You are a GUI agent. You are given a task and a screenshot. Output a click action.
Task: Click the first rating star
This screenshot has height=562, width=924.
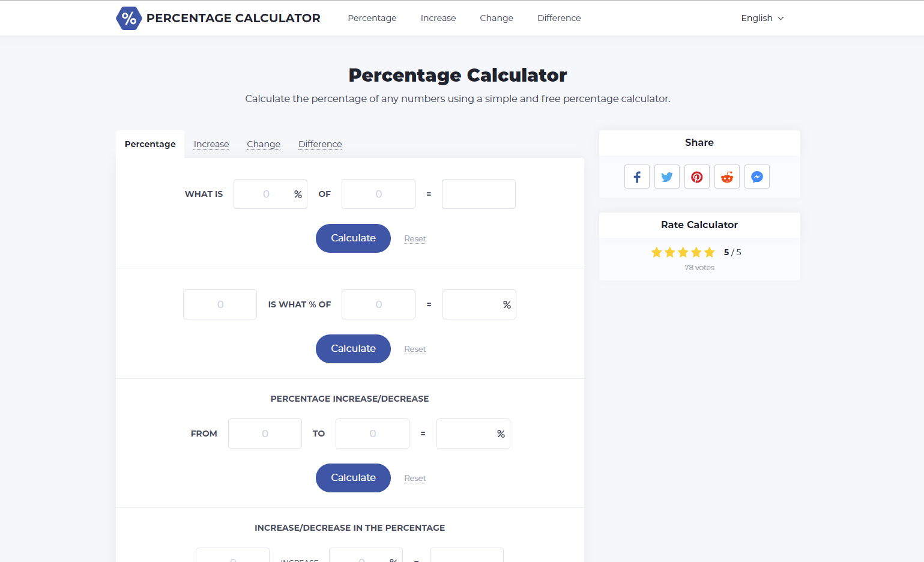pyautogui.click(x=656, y=252)
